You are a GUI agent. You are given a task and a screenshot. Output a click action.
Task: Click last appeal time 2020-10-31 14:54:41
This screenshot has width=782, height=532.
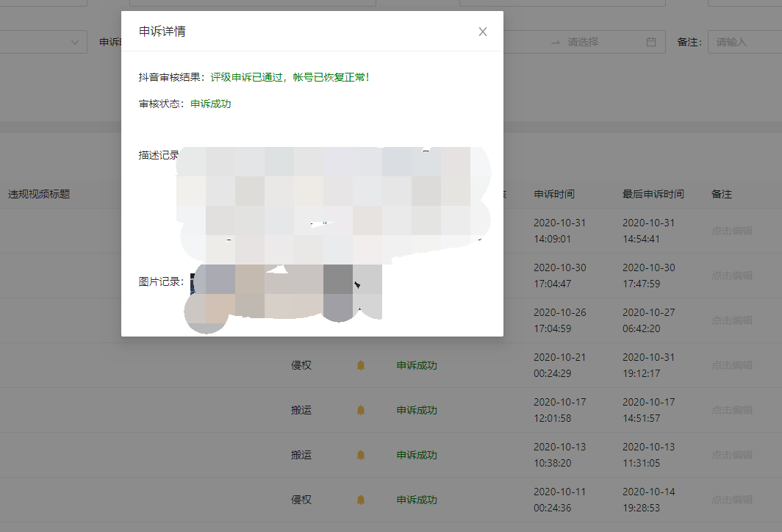point(648,231)
